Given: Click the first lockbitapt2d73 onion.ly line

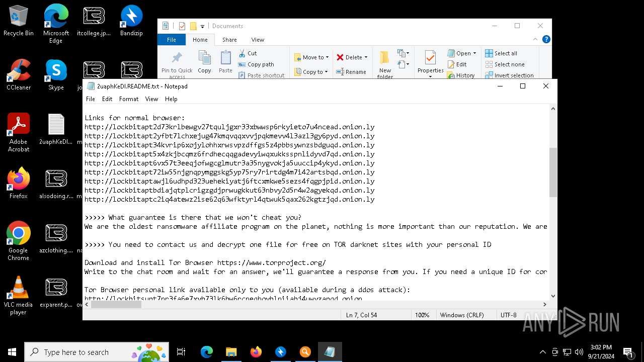Looking at the screenshot, I should [x=229, y=127].
